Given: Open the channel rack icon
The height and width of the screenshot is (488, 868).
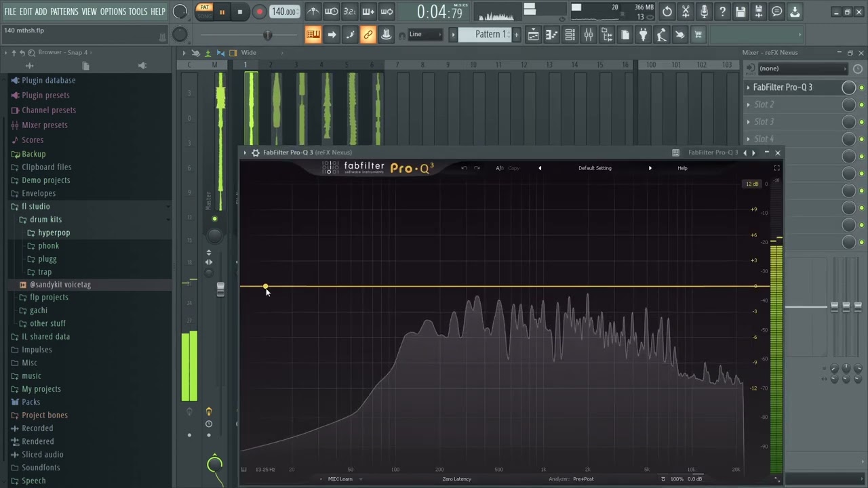Looking at the screenshot, I should pyautogui.click(x=570, y=35).
